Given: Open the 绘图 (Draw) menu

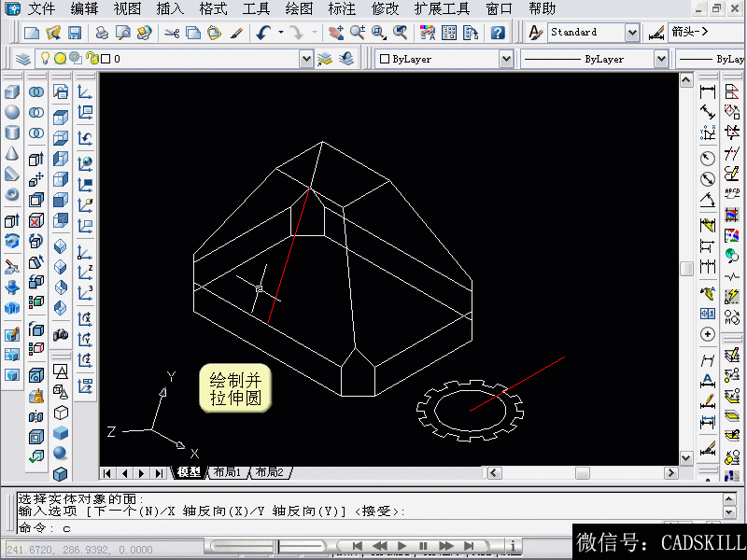Looking at the screenshot, I should tap(299, 9).
